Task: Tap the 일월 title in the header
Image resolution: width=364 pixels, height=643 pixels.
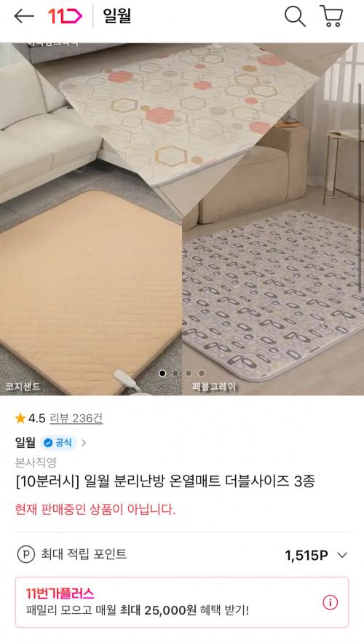Action: (116, 17)
